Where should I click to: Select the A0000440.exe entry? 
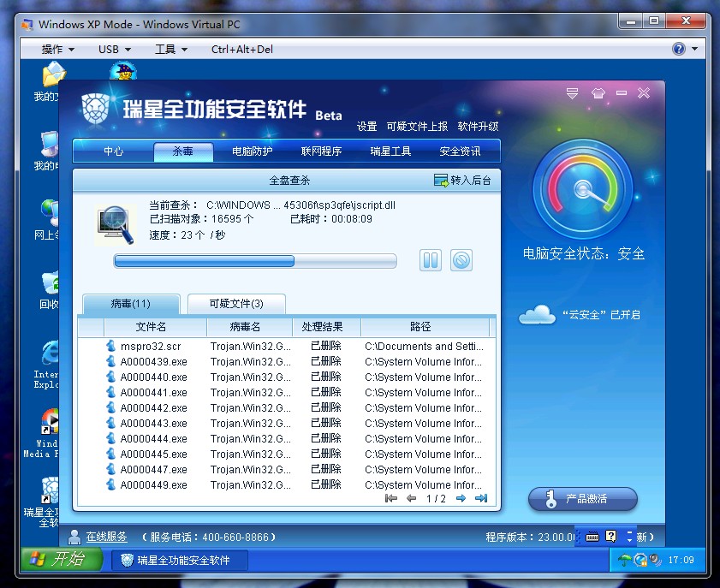(287, 377)
